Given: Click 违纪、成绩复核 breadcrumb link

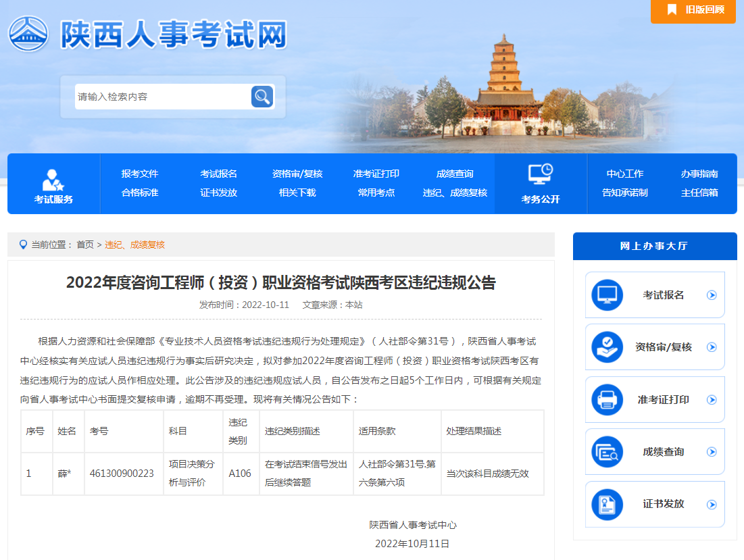Looking at the screenshot, I should (x=135, y=245).
